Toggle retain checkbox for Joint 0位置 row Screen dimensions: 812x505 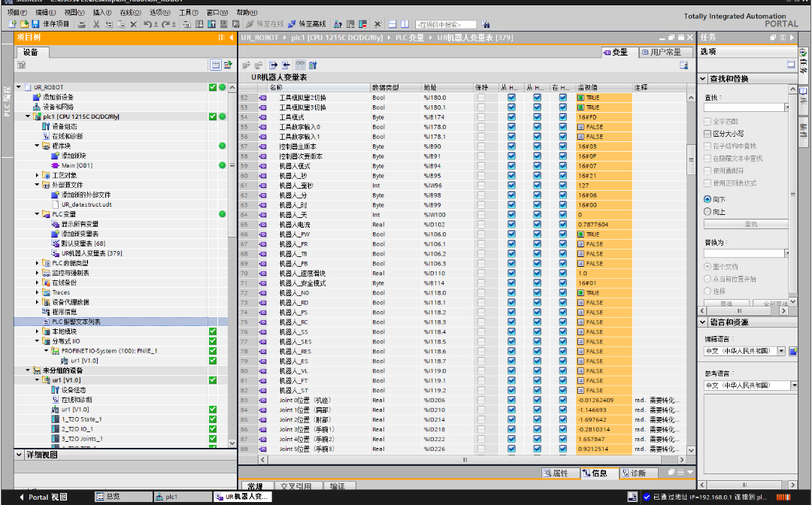tap(481, 400)
